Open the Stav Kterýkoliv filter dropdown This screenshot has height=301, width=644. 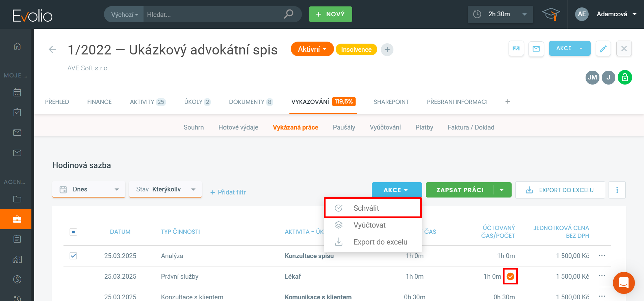(165, 189)
